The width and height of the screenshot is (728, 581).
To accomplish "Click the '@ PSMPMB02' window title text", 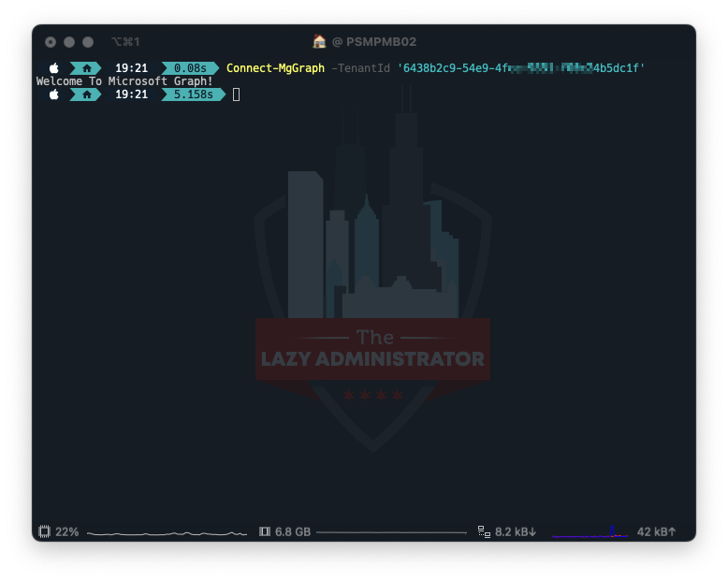I will (374, 42).
